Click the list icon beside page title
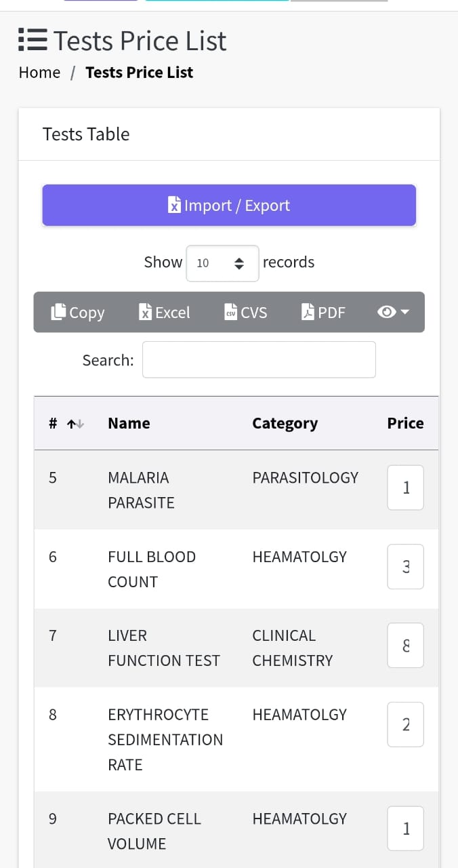 pos(33,41)
